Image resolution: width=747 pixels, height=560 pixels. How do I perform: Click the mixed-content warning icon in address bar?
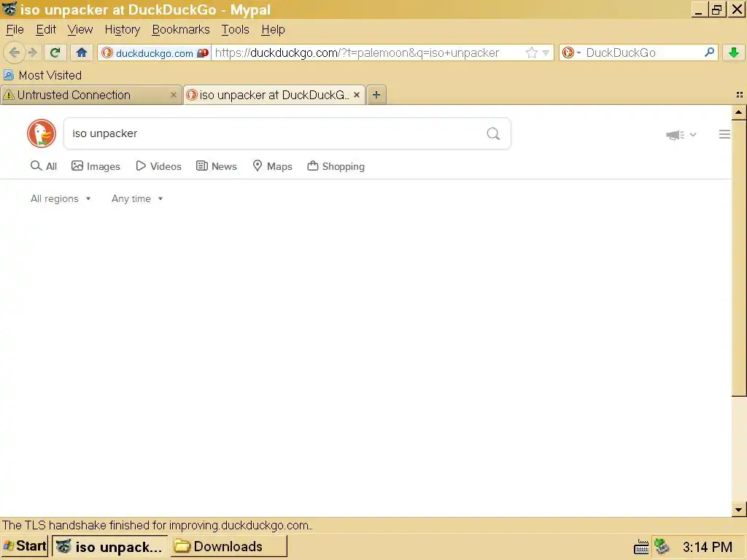coord(203,52)
